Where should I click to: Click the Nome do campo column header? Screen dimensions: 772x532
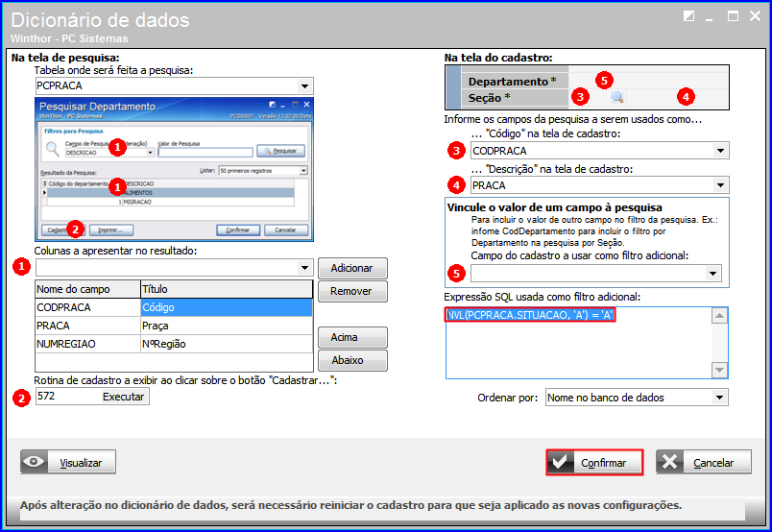click(87, 289)
